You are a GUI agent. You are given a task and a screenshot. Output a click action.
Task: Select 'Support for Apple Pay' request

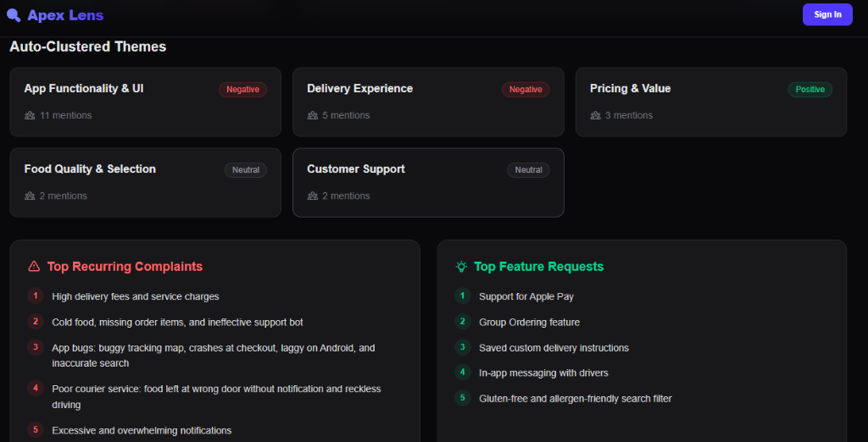coord(526,296)
